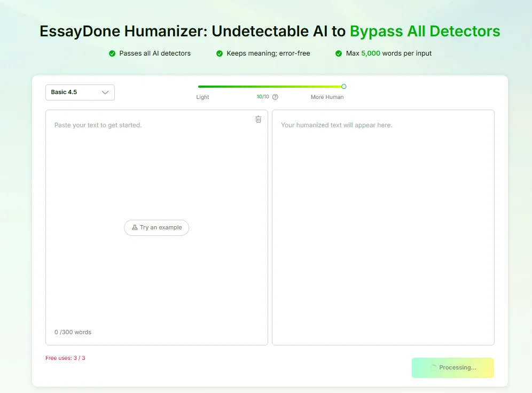The width and height of the screenshot is (532, 393).
Task: Click the flask icon in Try an example
Action: coord(135,227)
